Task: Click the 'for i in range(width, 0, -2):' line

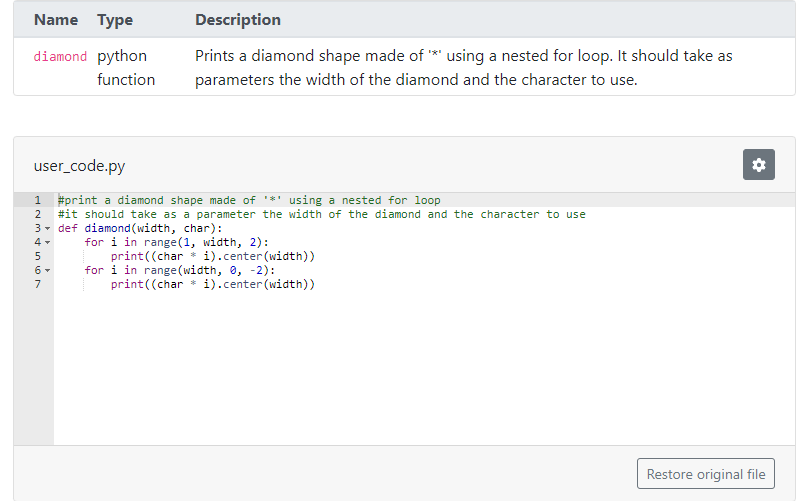Action: pos(179,270)
